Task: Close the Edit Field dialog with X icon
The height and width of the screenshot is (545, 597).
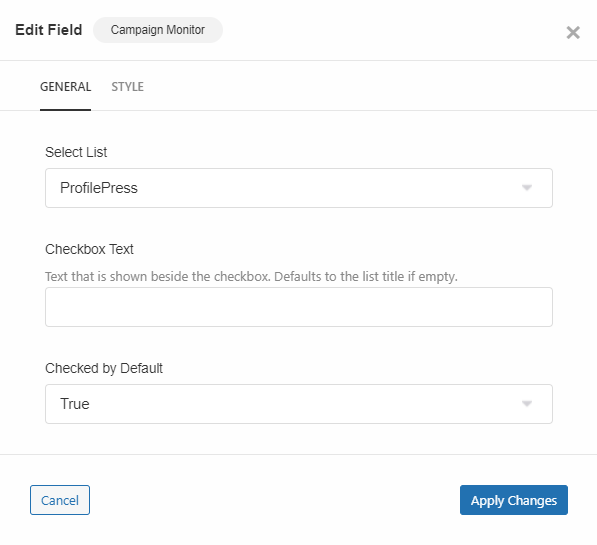Action: point(573,33)
